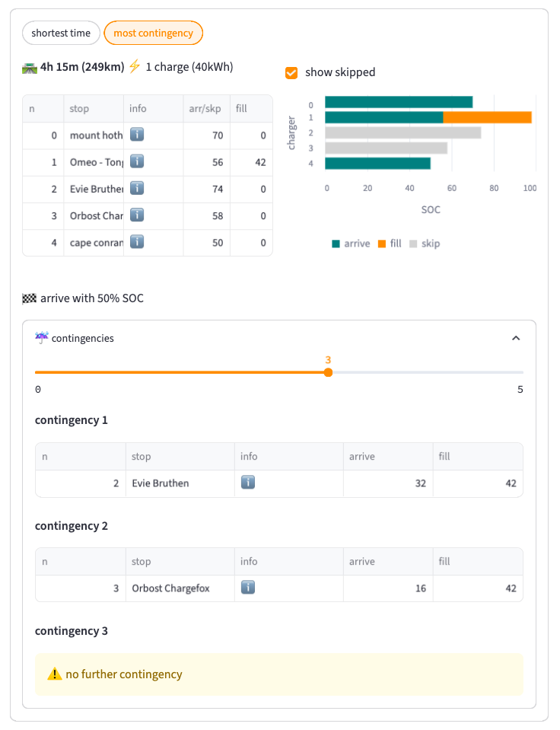Click the arr/skp column header
560x730 pixels.
(205, 109)
